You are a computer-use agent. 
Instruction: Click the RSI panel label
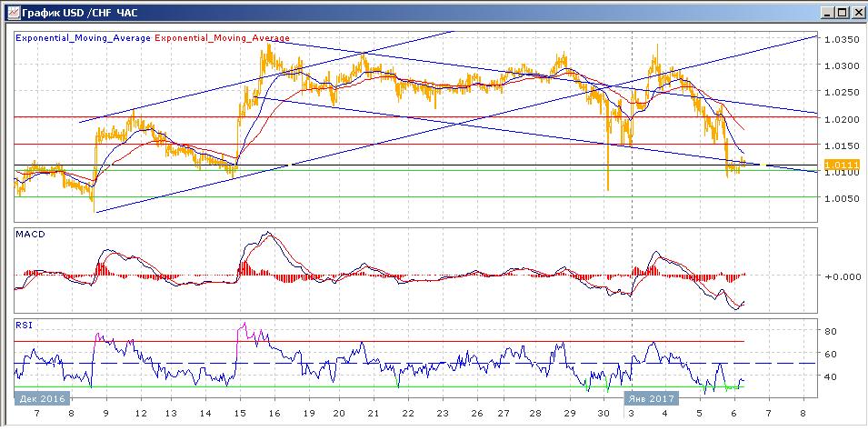[24, 326]
